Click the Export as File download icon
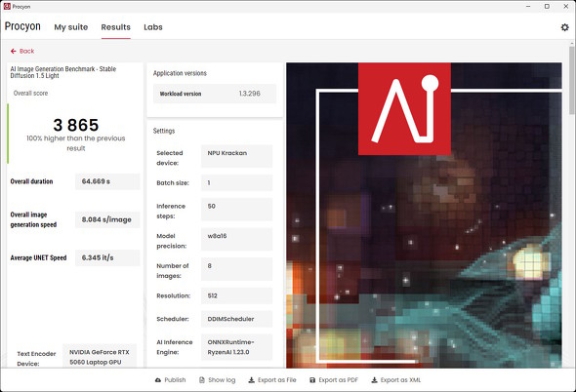The image size is (576, 392). click(x=251, y=380)
